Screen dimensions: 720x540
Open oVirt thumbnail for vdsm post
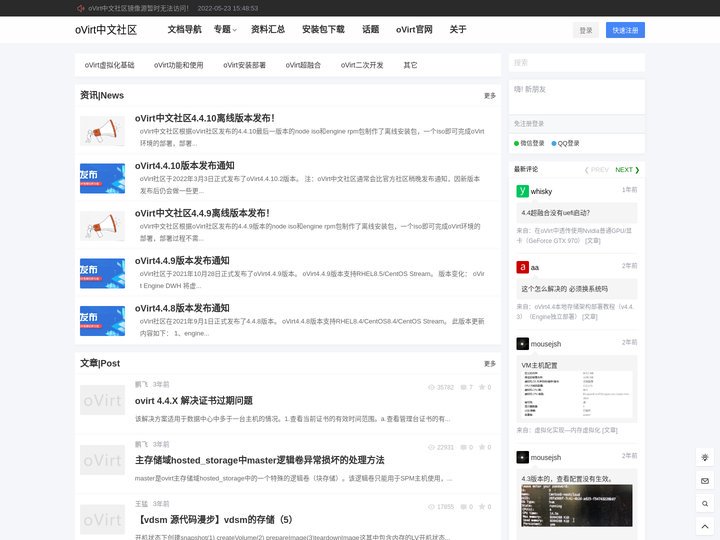pos(102,519)
